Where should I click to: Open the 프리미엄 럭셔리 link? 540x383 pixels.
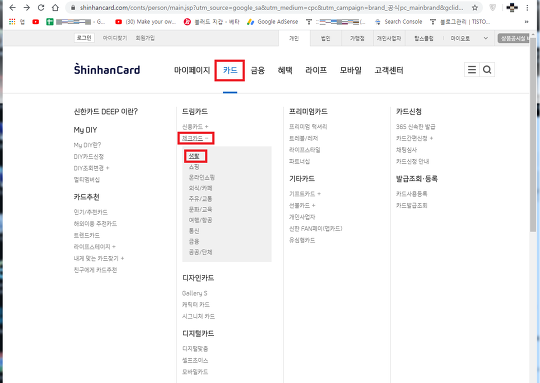tap(308, 127)
